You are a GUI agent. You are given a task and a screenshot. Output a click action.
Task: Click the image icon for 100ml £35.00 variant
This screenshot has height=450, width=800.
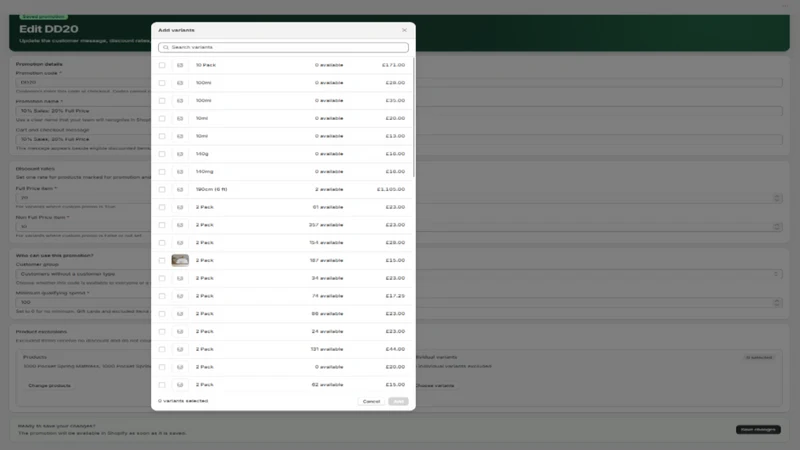[180, 101]
